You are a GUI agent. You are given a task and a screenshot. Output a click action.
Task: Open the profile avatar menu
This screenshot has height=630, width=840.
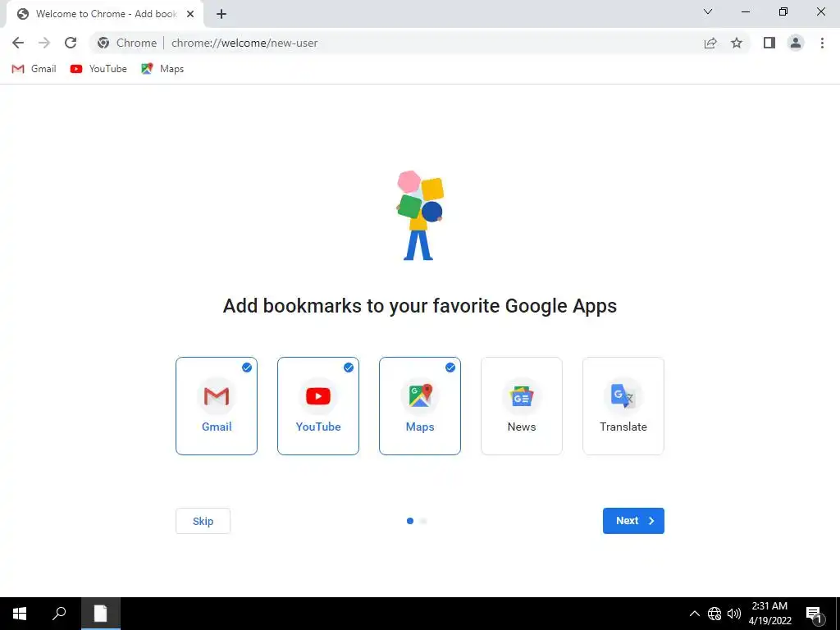point(796,43)
